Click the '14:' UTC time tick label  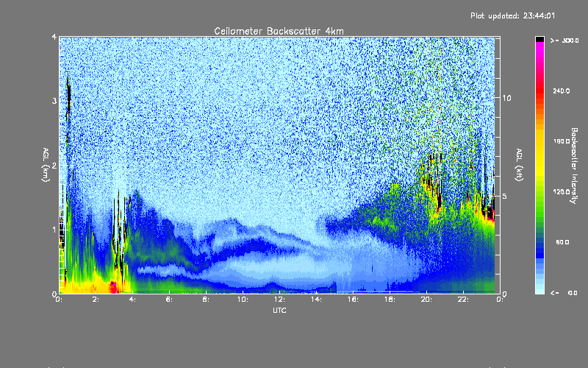[x=317, y=300]
